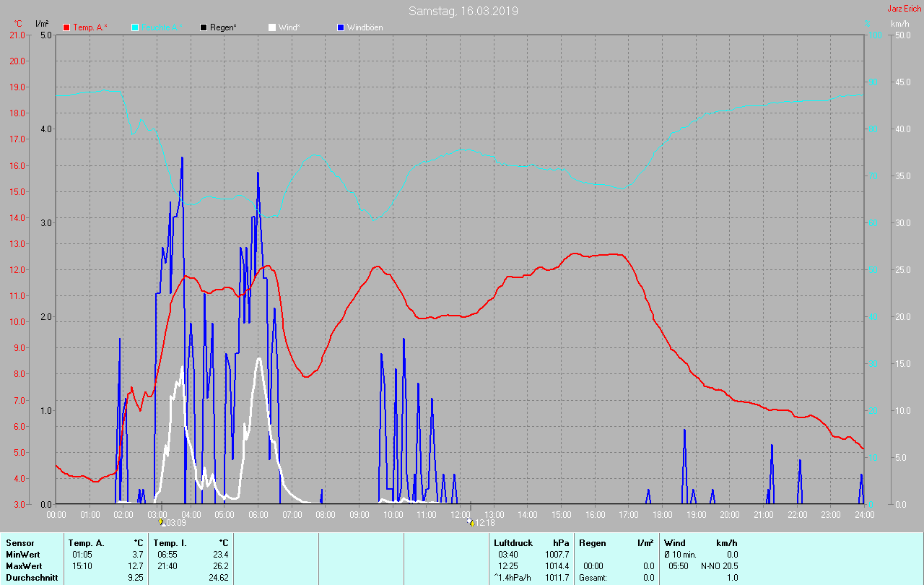Click the time '21:40' for Temp. I.
924x585 pixels.
pyautogui.click(x=167, y=565)
